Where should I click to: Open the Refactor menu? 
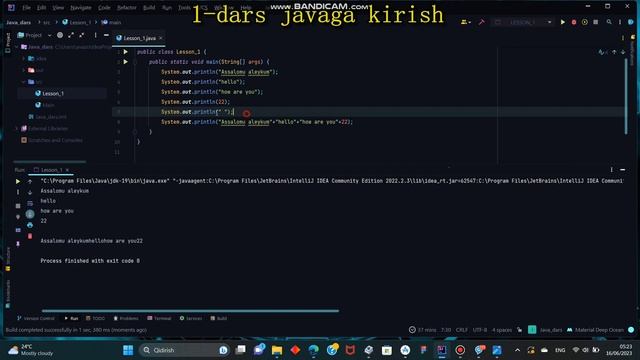click(127, 7)
